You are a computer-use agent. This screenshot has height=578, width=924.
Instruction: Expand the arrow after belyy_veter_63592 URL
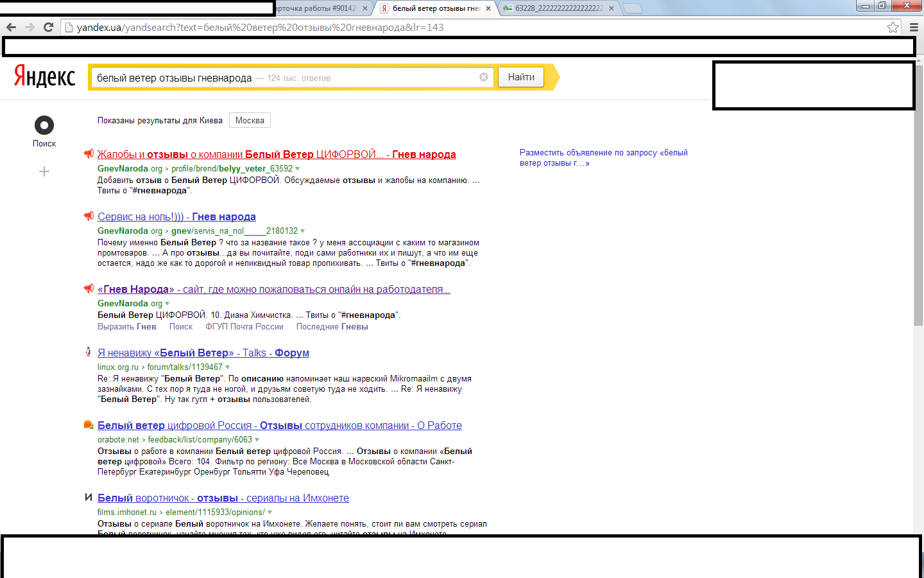pyautogui.click(x=297, y=169)
